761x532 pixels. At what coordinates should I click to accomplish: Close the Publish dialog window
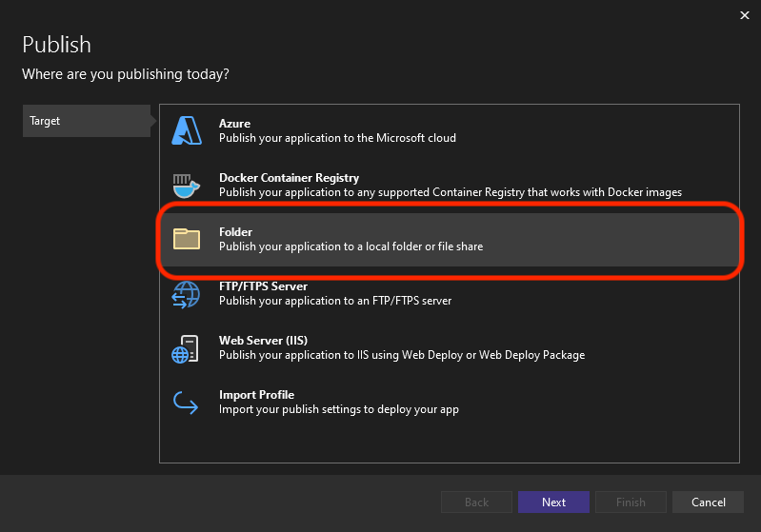click(744, 15)
